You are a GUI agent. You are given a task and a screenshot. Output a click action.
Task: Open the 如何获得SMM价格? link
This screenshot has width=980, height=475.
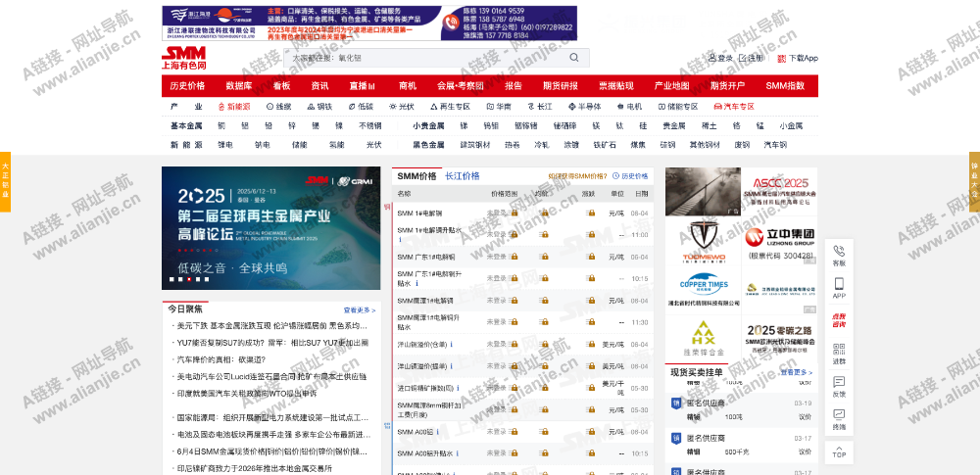tap(577, 176)
